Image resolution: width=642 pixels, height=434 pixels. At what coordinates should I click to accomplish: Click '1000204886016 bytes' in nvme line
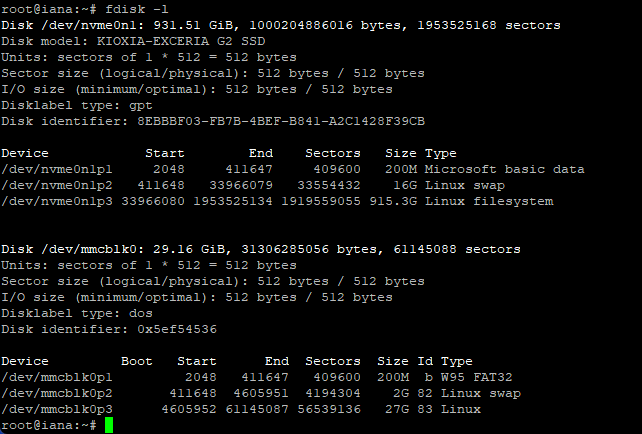pos(325,25)
